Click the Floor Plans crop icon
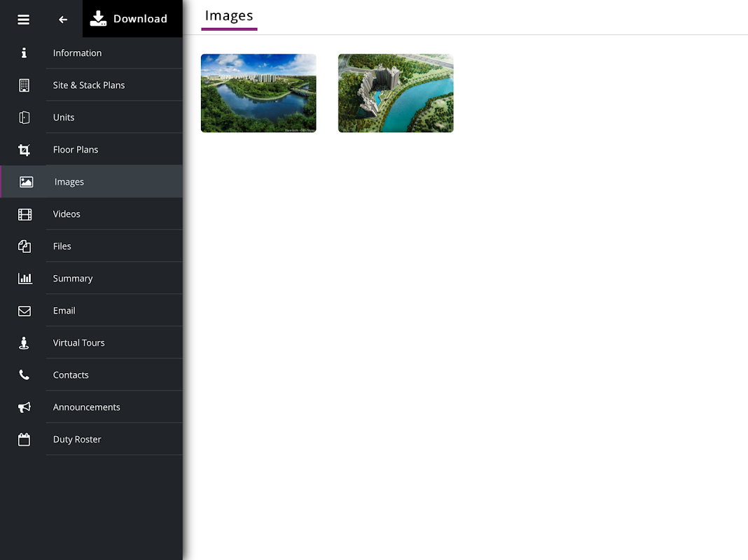Viewport: 748px width, 560px height. tap(24, 150)
